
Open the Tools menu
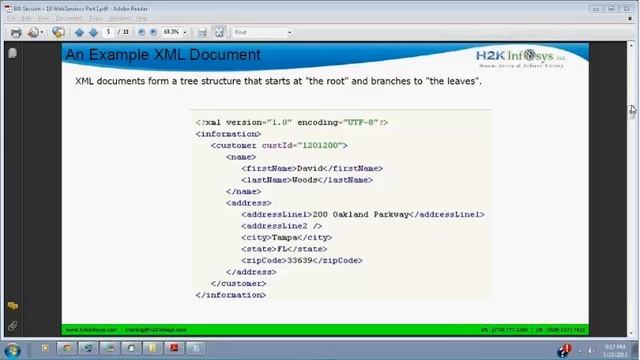(96, 18)
